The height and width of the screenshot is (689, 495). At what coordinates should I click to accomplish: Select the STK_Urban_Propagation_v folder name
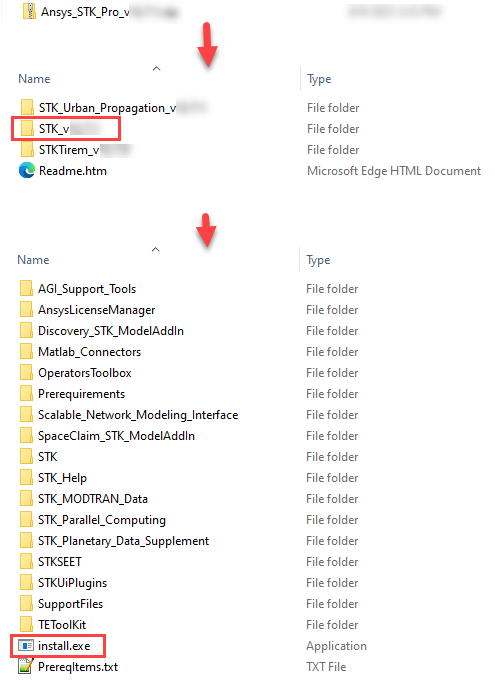pos(108,108)
